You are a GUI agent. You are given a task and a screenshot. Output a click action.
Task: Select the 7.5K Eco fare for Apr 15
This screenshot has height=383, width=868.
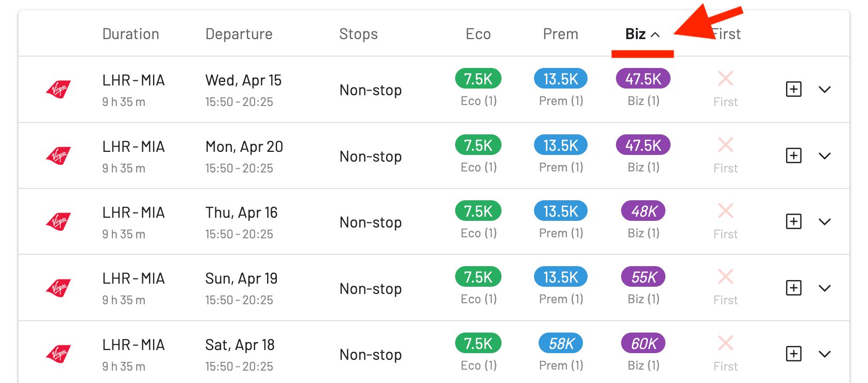point(478,79)
